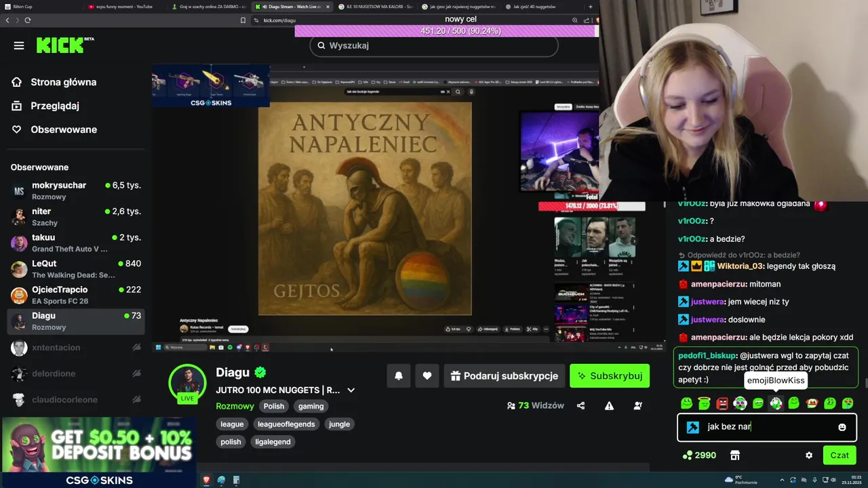Screen dimensions: 868x488
Task: Close the Diagu Stream tab
Action: (x=328, y=7)
